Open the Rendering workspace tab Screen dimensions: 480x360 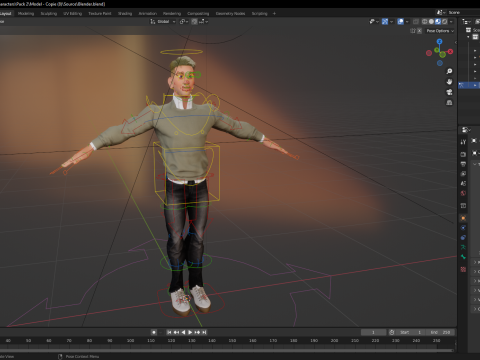(172, 13)
